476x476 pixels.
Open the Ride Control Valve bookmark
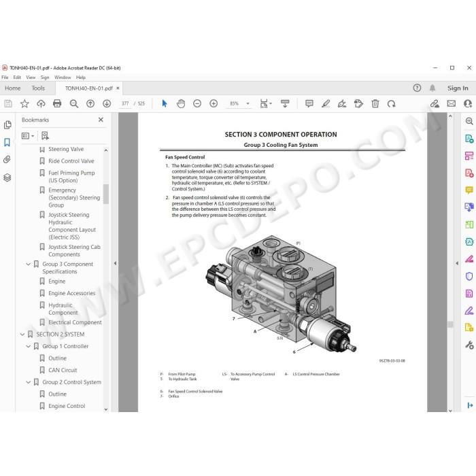coord(71,161)
